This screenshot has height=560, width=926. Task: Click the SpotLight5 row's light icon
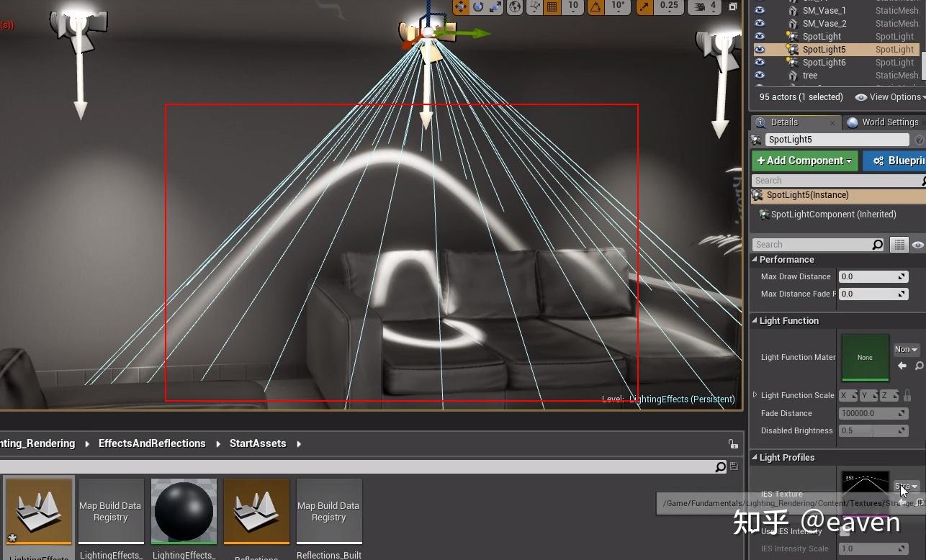point(793,50)
